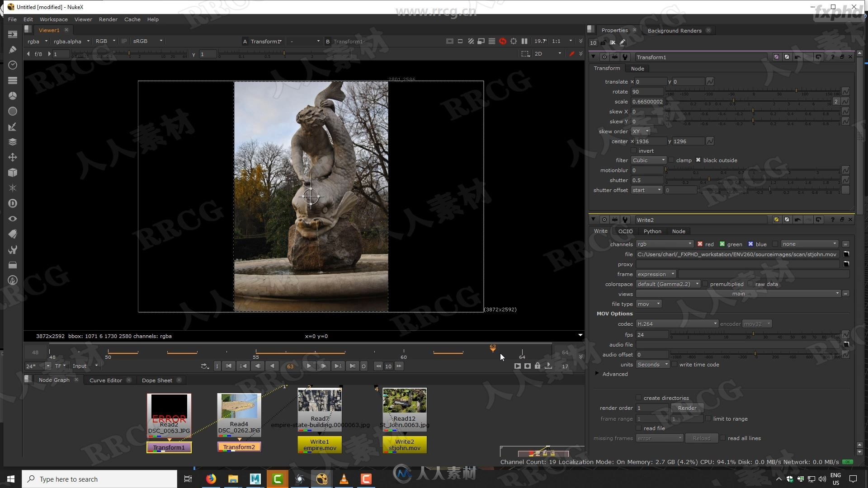Open the Cache menu
The width and height of the screenshot is (868, 488).
coord(132,19)
